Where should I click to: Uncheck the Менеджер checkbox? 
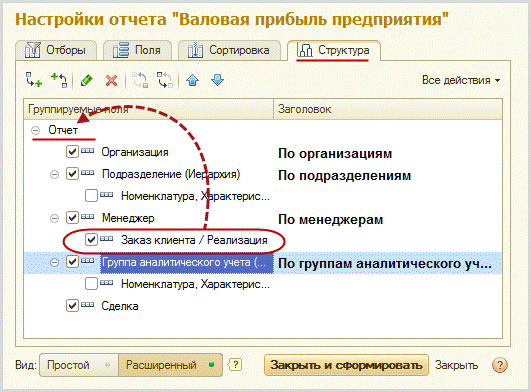72,217
